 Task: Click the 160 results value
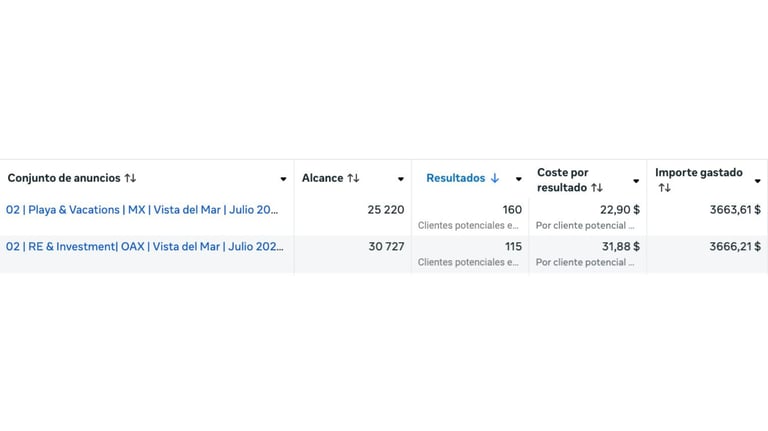pyautogui.click(x=512, y=210)
